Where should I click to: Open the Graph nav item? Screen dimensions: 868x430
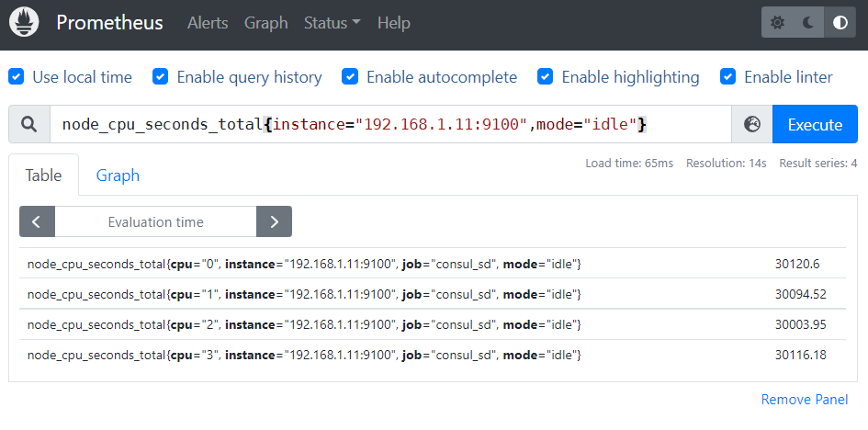point(265,23)
